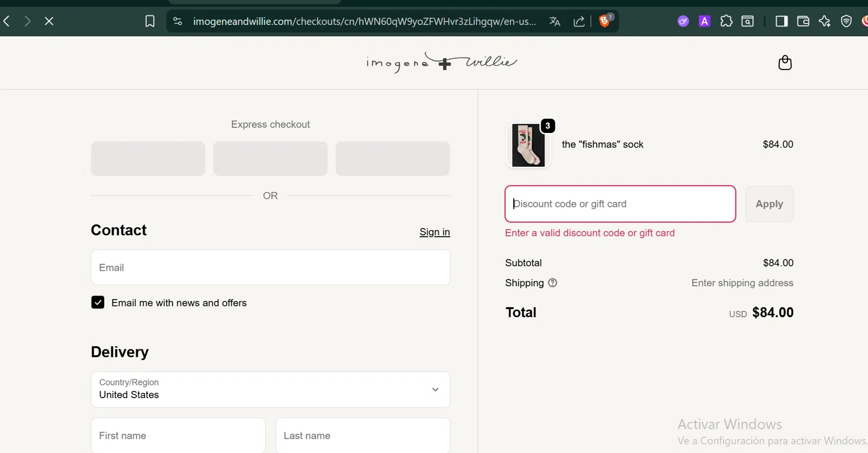Open the VPN shield icon

(x=847, y=21)
